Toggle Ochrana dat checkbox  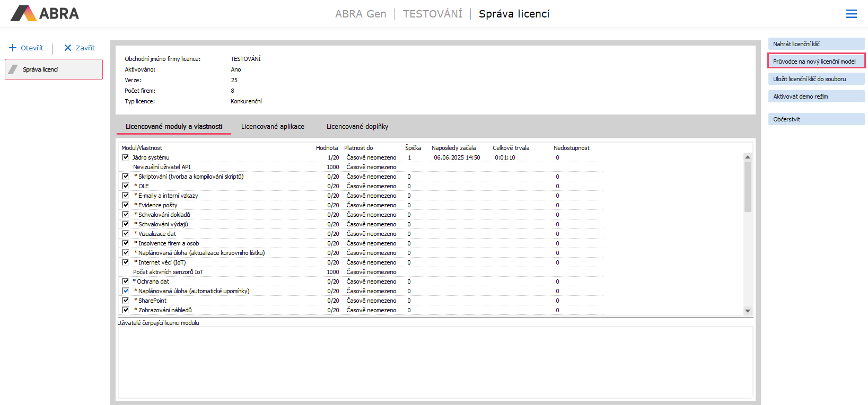pyautogui.click(x=126, y=281)
